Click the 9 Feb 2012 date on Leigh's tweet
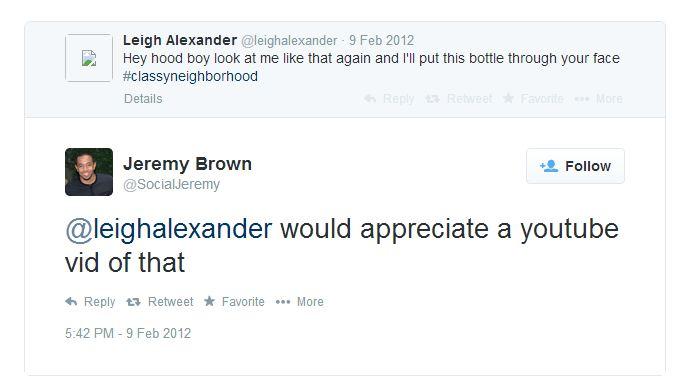 tap(381, 40)
